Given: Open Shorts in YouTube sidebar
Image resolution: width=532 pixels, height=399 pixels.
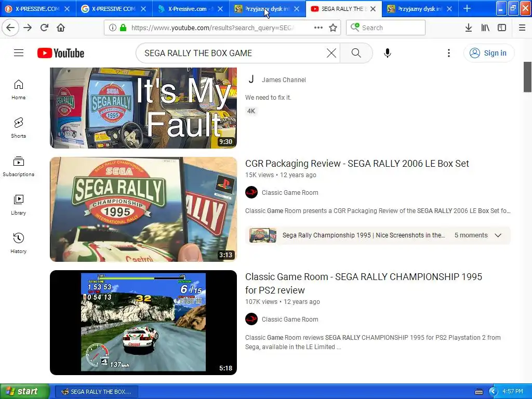Looking at the screenshot, I should point(19,128).
